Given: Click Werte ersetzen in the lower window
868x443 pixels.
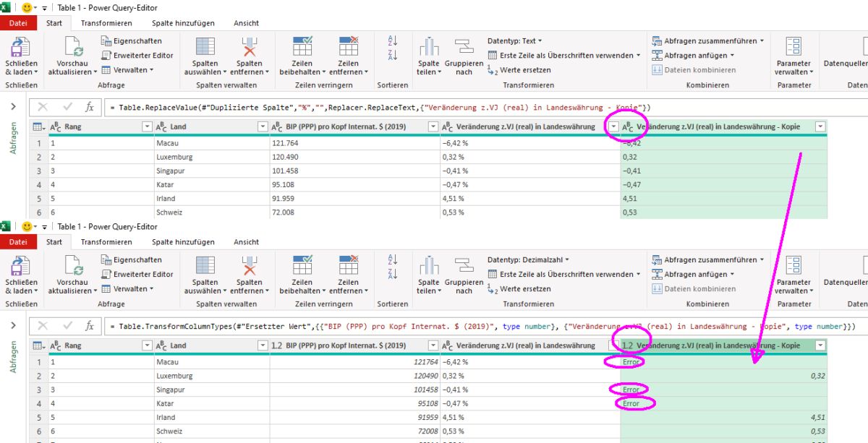Looking at the screenshot, I should click(x=519, y=288).
